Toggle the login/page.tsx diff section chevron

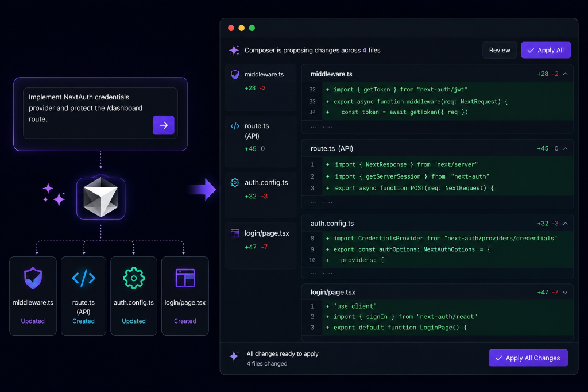565,293
